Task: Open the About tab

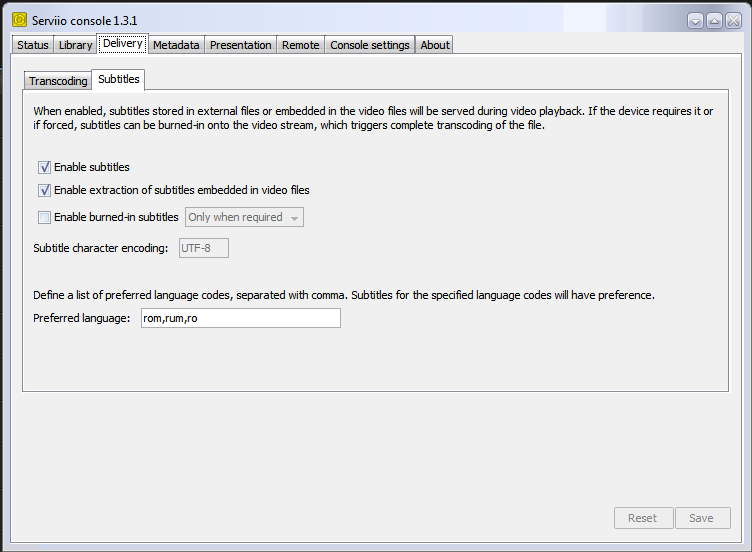Action: tap(435, 45)
